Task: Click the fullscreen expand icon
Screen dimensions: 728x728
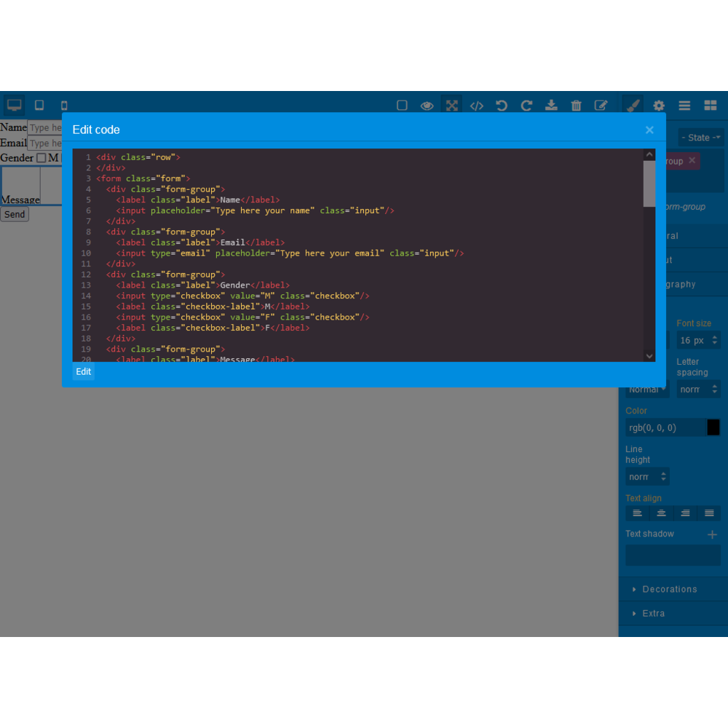Action: [452, 106]
